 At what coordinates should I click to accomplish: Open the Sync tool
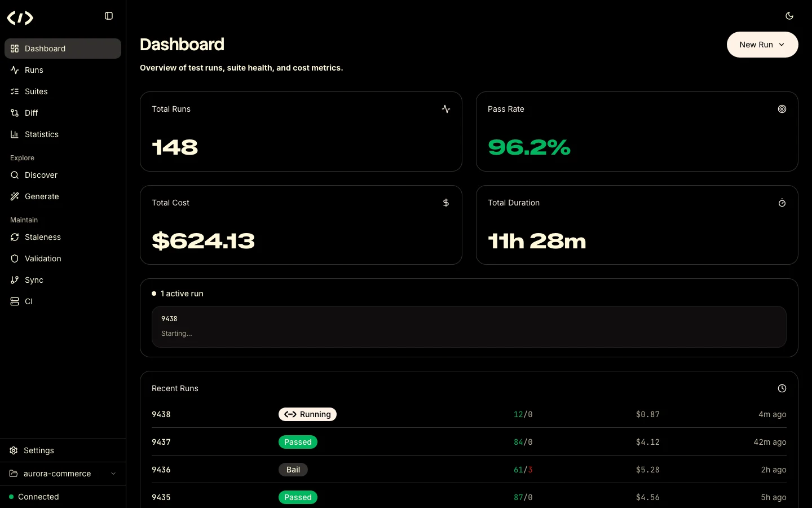(33, 280)
